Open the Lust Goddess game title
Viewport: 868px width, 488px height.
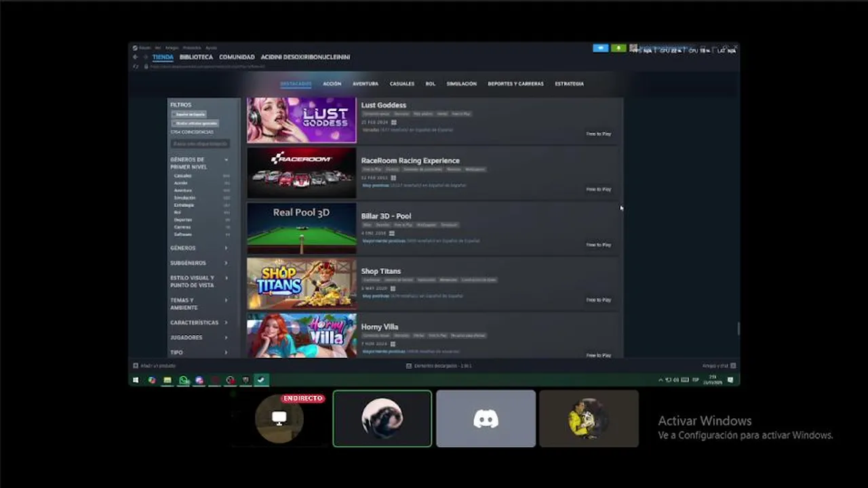tap(384, 105)
